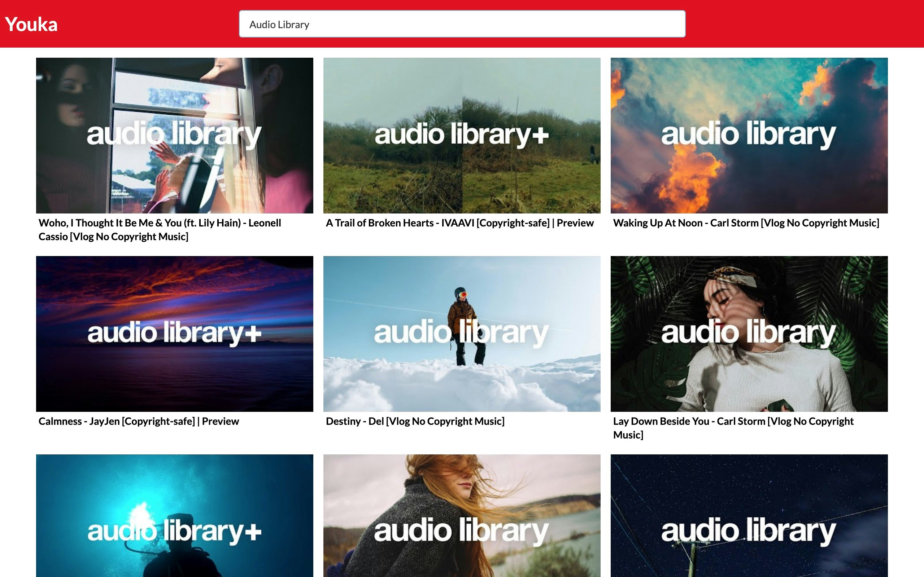This screenshot has width=924, height=577.
Task: Click title 'Lay Down Beside You - Carl Storm'
Action: click(x=733, y=421)
